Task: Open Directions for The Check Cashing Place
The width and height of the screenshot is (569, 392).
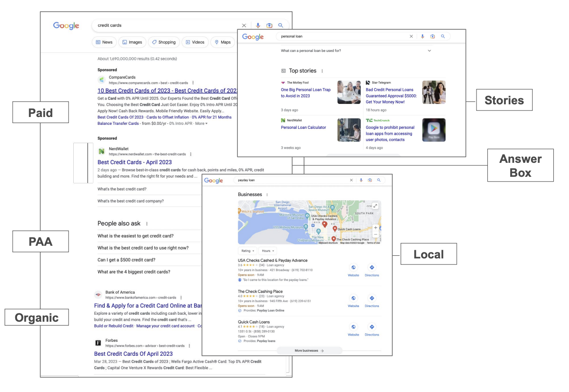Action: coord(372,300)
